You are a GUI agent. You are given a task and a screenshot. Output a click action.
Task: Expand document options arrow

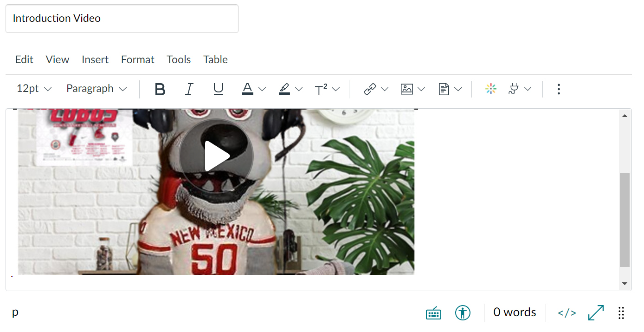point(458,89)
